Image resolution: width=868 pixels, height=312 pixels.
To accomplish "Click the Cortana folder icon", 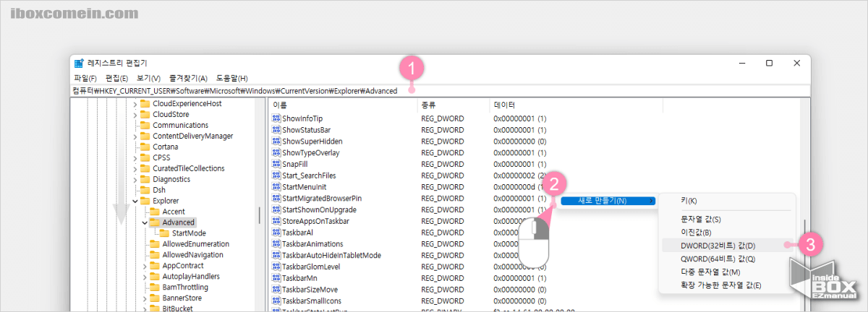I will coord(145,147).
